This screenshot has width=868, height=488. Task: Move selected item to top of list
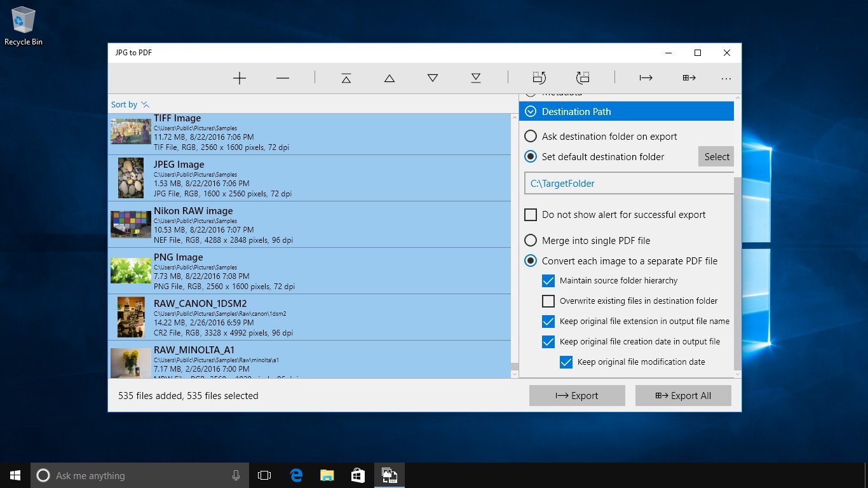[x=346, y=78]
